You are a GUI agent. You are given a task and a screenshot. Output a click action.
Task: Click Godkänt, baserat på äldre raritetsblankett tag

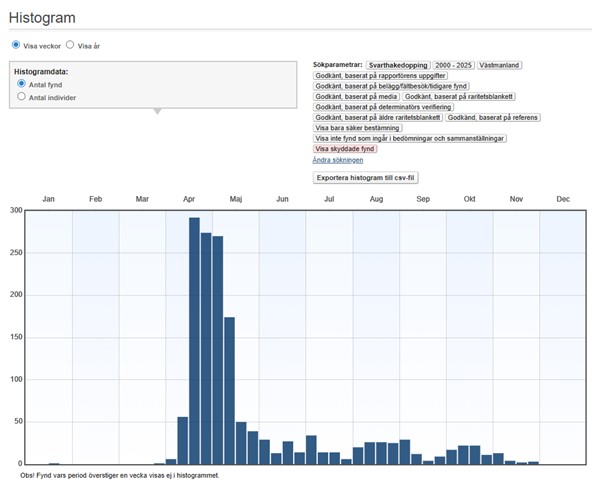click(x=377, y=117)
